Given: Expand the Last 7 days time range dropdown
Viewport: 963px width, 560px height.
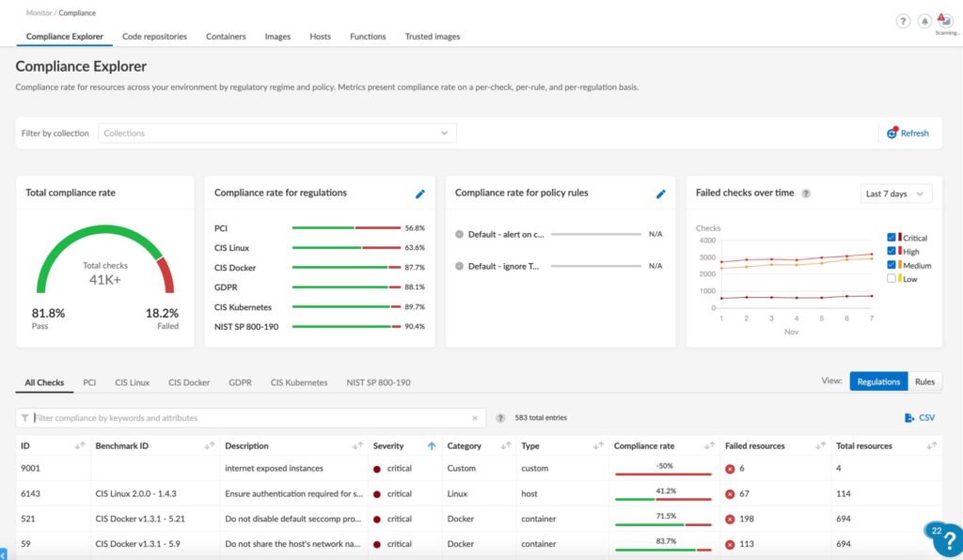Looking at the screenshot, I should pos(895,194).
